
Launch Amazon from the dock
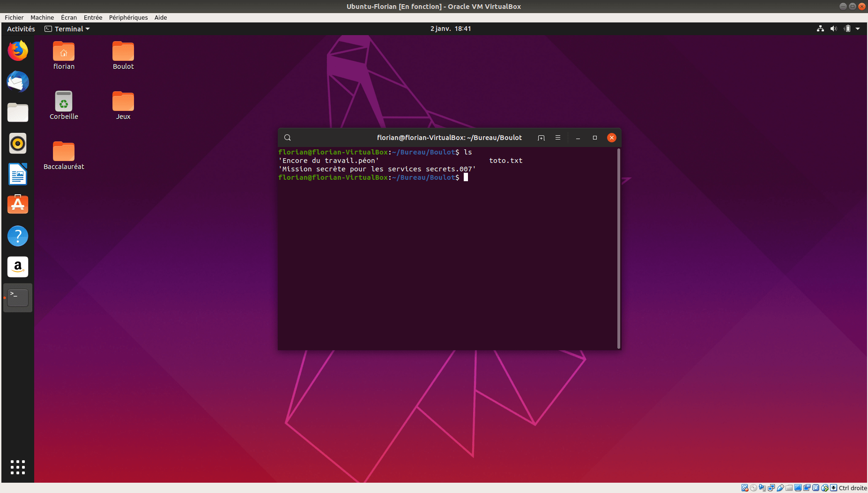coord(18,267)
